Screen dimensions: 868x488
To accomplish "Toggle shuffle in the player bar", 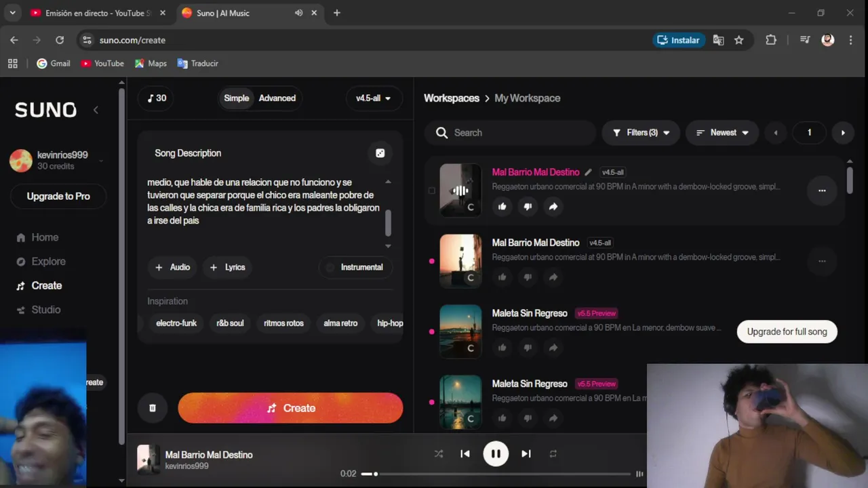I will 439,453.
